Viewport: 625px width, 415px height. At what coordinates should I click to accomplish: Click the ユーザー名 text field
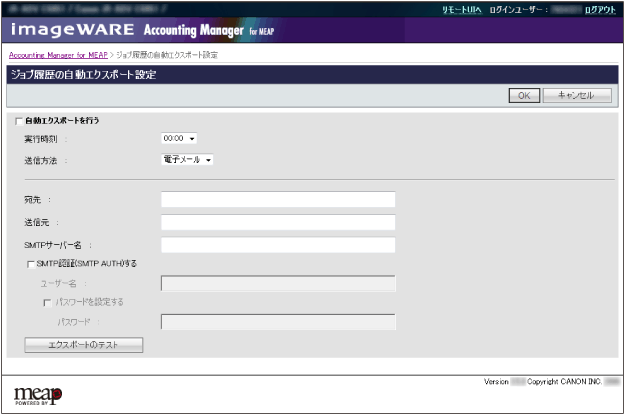[278, 284]
